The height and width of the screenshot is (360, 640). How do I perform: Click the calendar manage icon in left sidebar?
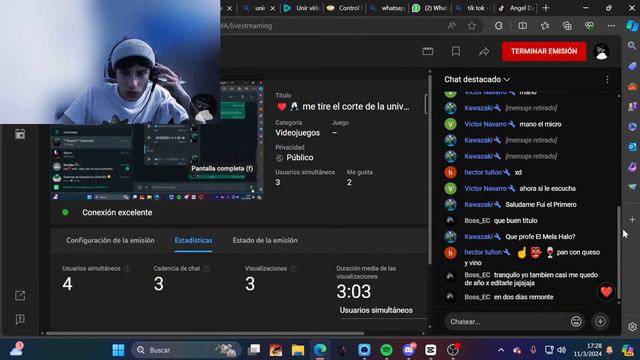click(20, 134)
